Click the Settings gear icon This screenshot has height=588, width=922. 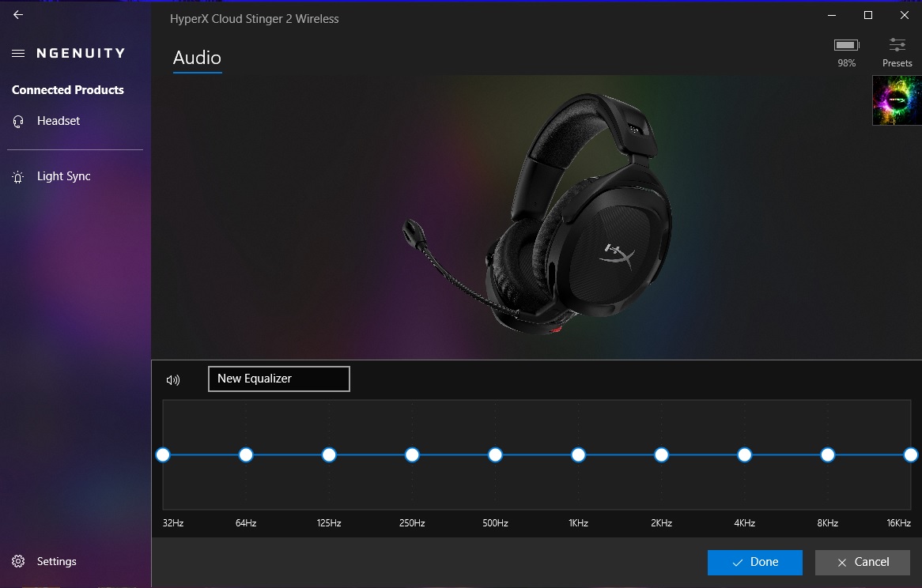click(18, 562)
